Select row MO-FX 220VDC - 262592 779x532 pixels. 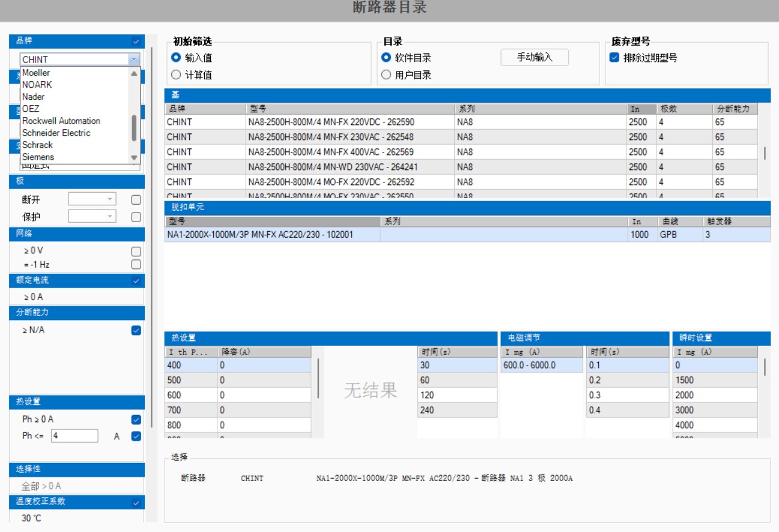click(x=461, y=182)
